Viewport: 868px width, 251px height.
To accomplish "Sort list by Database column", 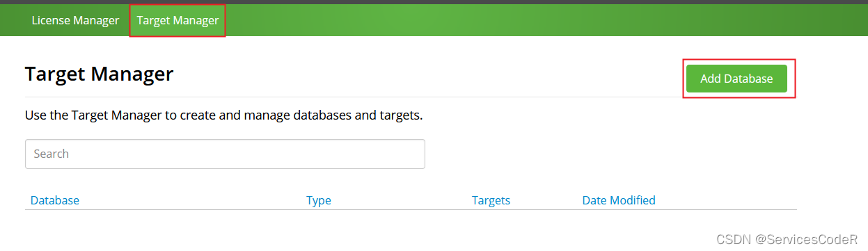I will (x=55, y=200).
